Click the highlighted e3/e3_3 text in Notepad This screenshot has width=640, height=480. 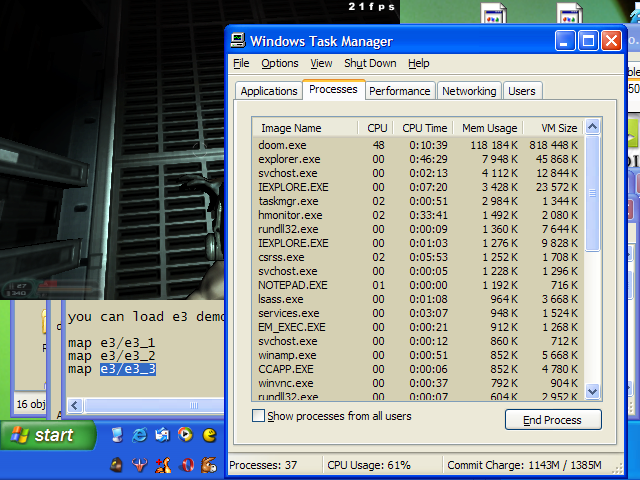(128, 369)
